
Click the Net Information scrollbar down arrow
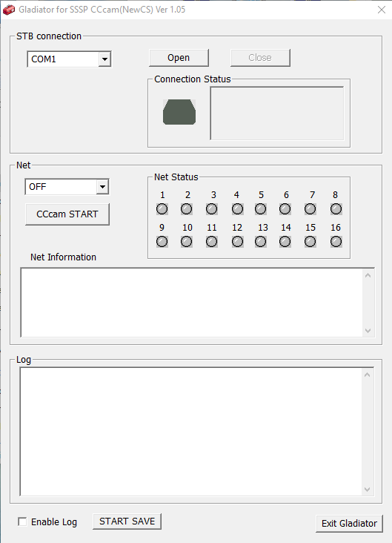[x=368, y=331]
